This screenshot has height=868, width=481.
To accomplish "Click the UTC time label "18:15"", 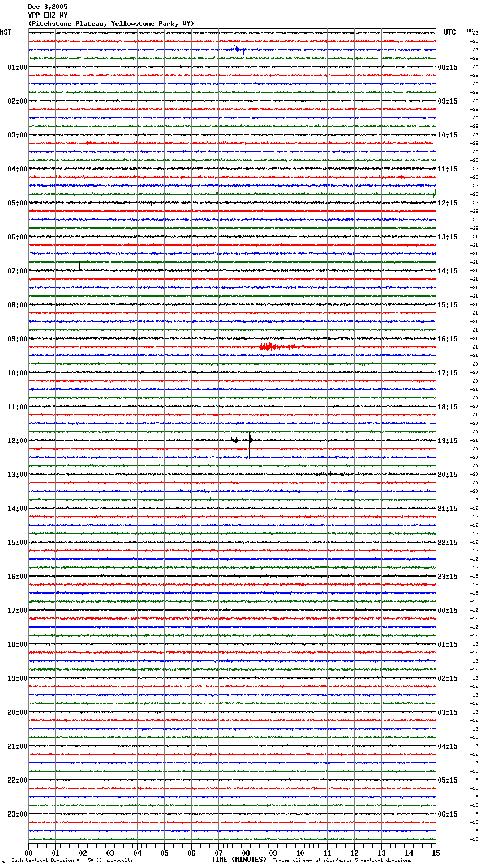I will click(448, 407).
